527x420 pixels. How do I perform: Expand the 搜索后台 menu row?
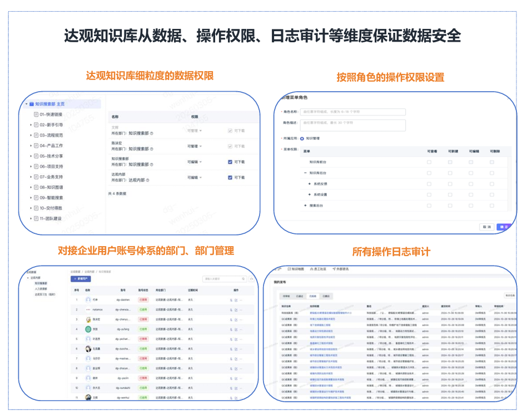[x=305, y=206]
